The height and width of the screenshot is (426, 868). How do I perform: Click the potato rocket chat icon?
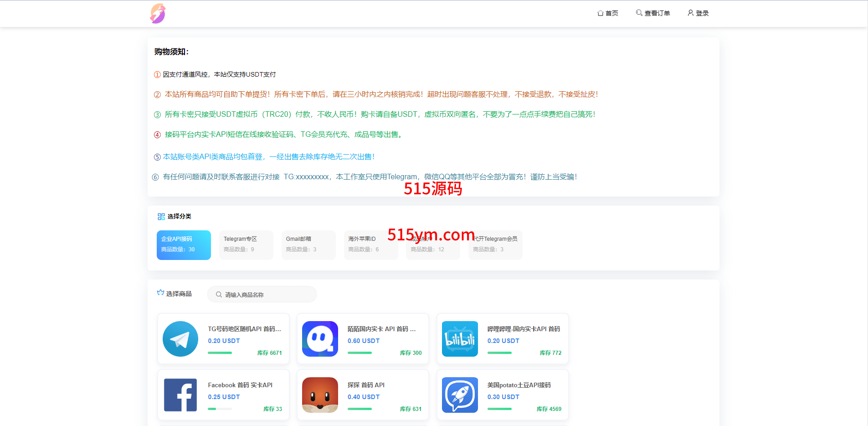click(x=460, y=395)
